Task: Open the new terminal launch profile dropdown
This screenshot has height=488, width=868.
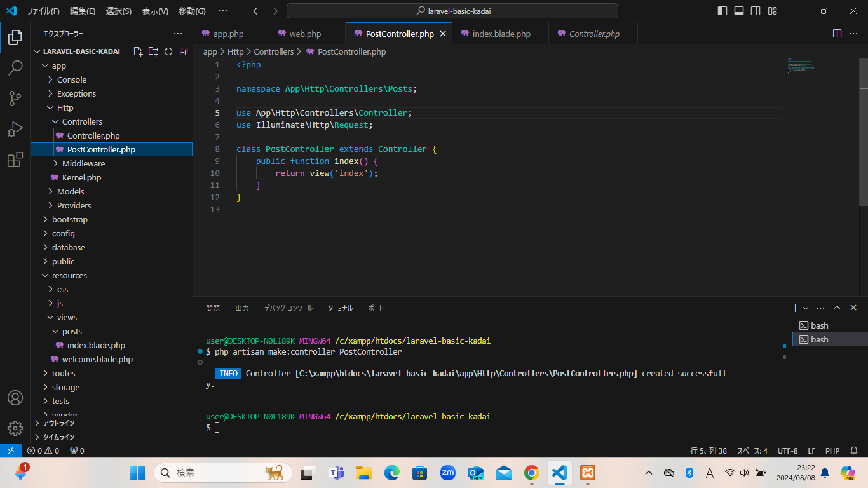Action: pos(806,308)
